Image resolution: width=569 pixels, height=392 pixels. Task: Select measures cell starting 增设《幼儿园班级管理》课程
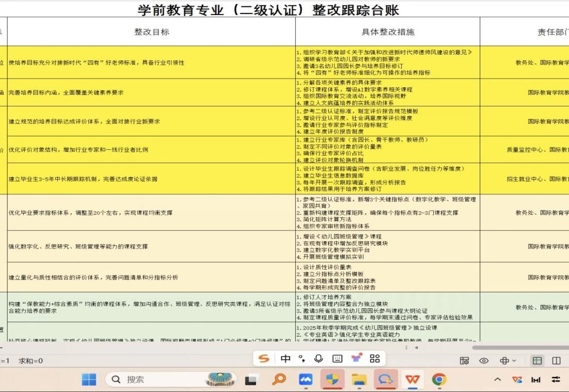388,246
